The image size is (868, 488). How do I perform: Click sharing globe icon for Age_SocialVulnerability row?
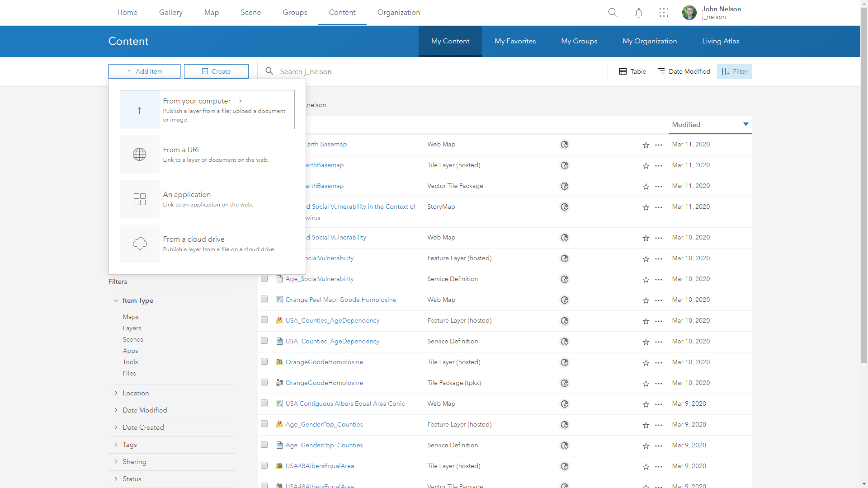565,279
